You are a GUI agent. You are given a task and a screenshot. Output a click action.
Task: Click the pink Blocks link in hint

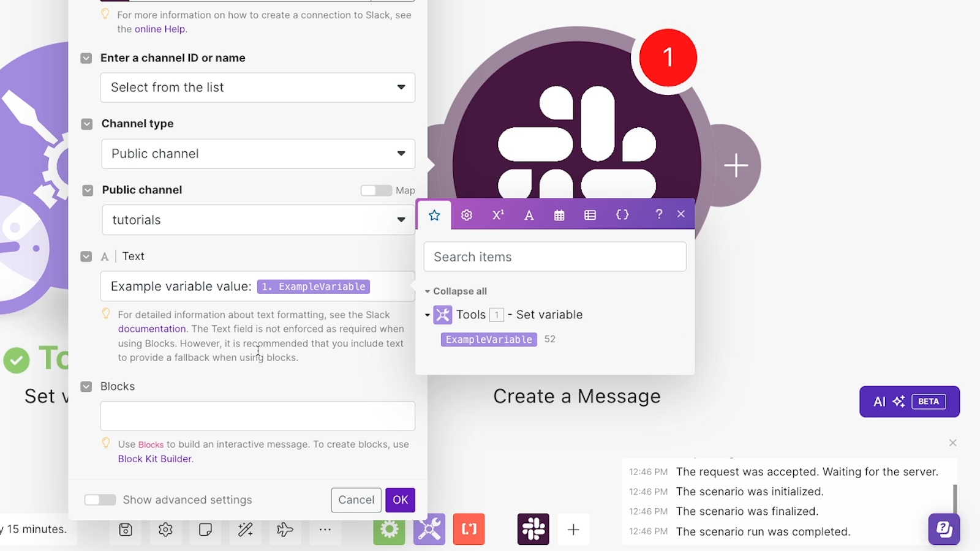pyautogui.click(x=151, y=444)
